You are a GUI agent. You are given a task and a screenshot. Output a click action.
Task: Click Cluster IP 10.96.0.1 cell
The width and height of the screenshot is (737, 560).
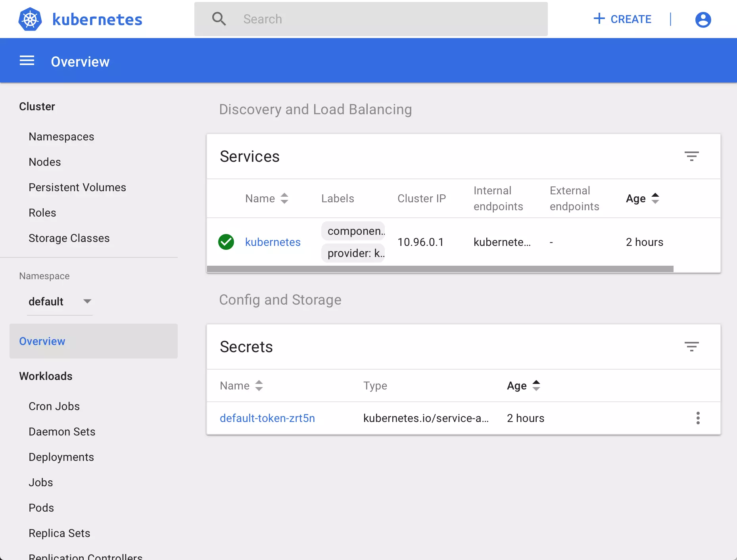point(420,242)
